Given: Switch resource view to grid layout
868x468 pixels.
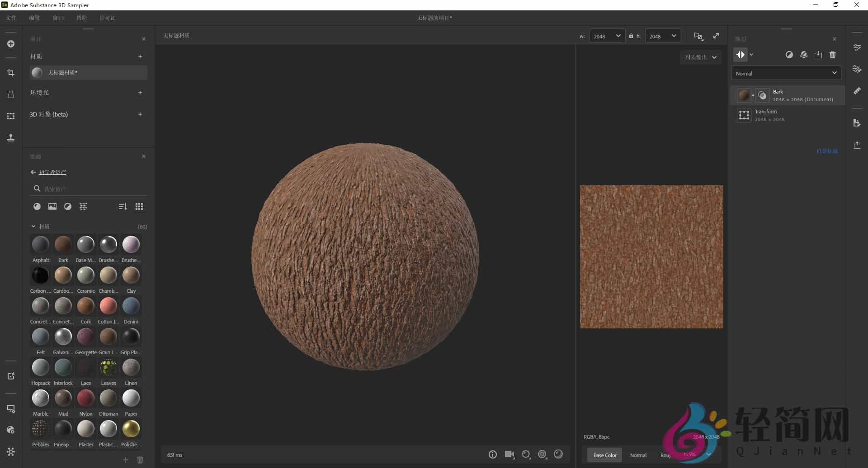Looking at the screenshot, I should 139,206.
